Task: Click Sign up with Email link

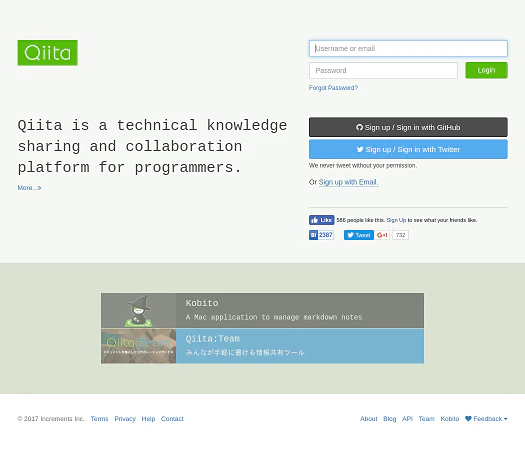Action: pos(348,182)
